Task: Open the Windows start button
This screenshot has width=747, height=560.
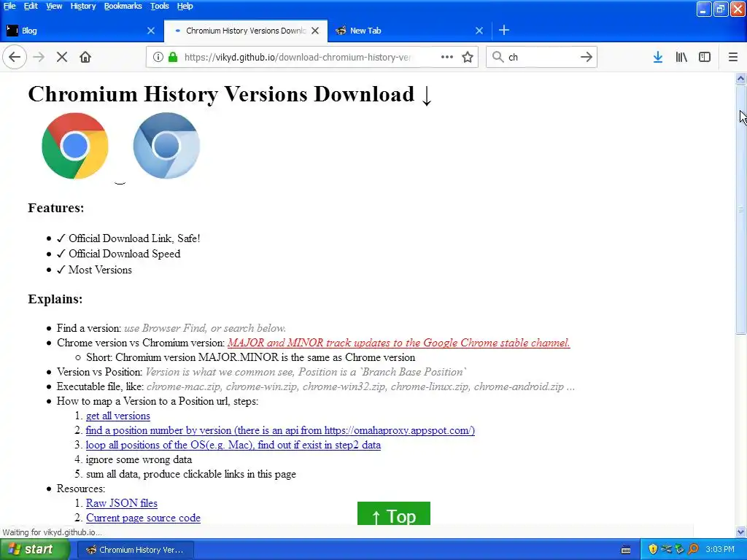Action: pos(34,550)
